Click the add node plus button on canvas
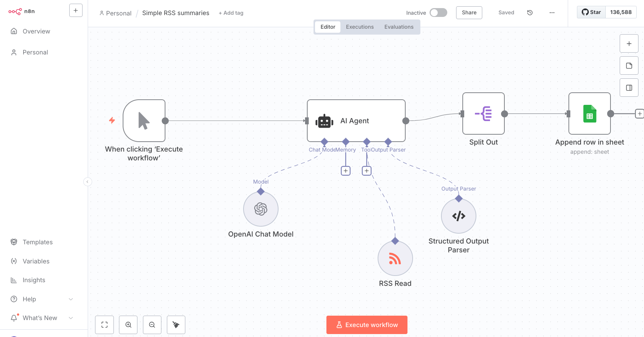This screenshot has height=337, width=644. [x=629, y=43]
